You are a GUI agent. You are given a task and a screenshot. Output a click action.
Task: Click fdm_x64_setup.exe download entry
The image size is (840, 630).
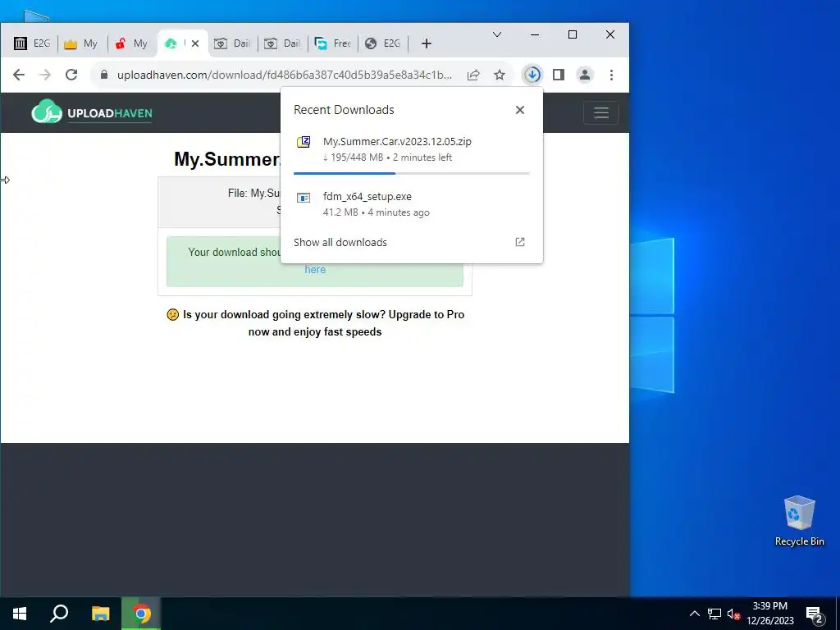point(412,204)
